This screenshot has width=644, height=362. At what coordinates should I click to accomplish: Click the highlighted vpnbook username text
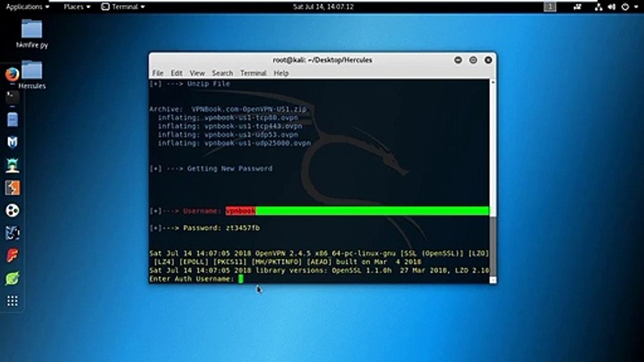pyautogui.click(x=240, y=211)
